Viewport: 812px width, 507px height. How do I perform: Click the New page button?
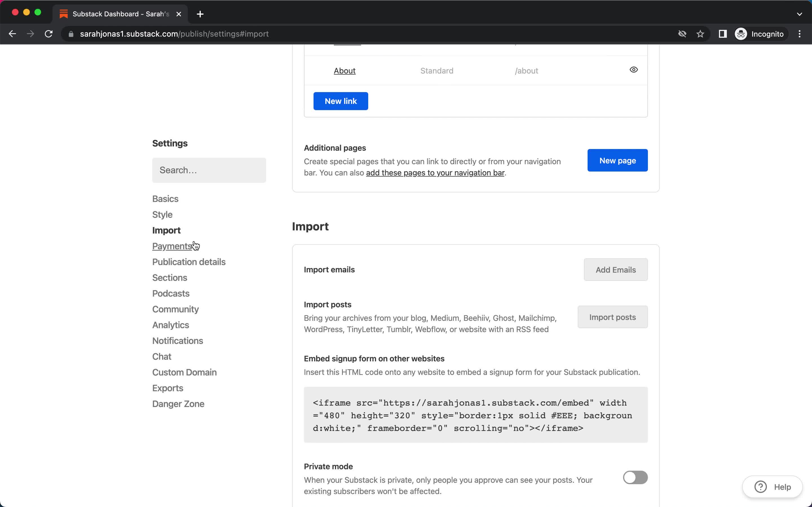pyautogui.click(x=617, y=160)
